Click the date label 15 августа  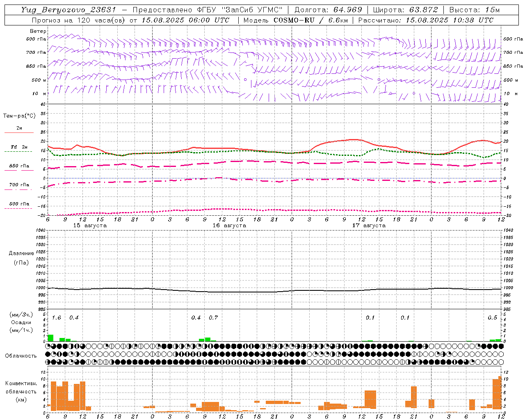point(90,226)
